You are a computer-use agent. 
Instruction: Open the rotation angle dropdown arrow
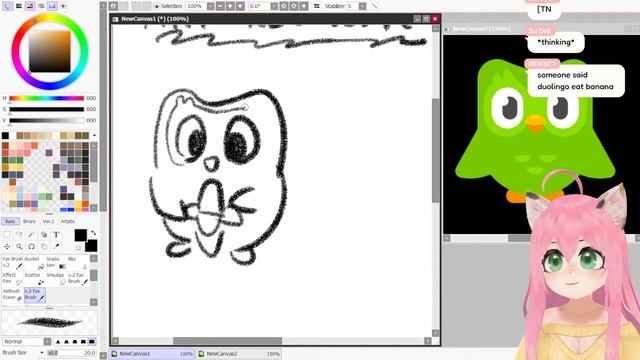(274, 6)
